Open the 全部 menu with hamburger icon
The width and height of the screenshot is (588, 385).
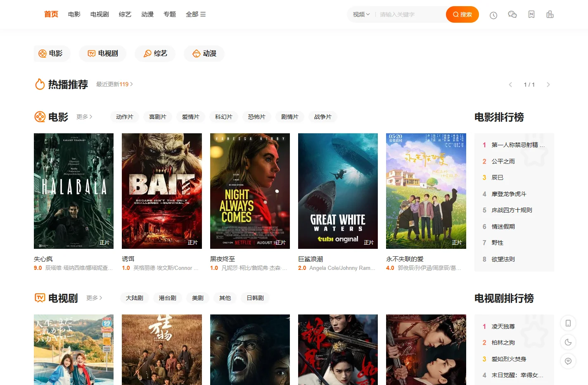click(196, 14)
